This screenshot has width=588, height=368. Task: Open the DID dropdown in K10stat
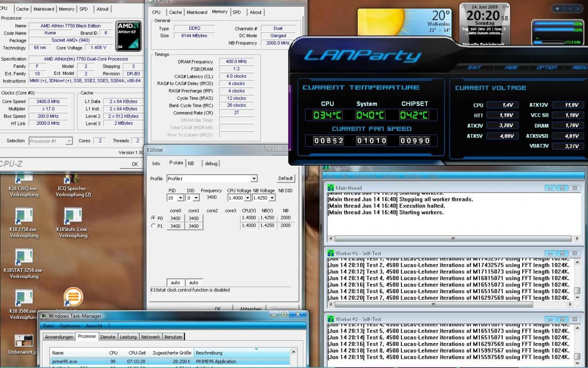coord(196,198)
